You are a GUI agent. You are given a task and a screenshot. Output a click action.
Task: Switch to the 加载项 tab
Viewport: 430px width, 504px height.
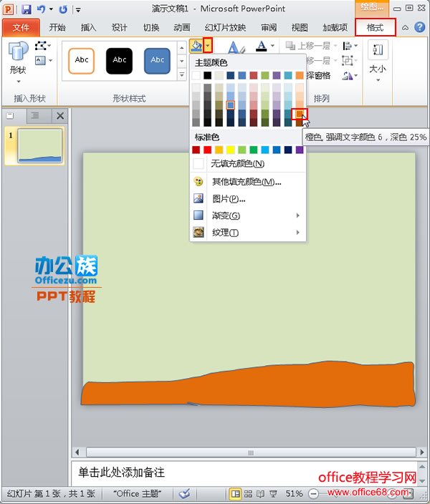tap(335, 28)
